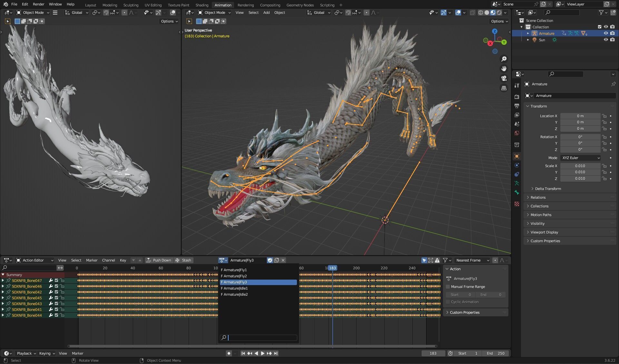
Task: Click the Scale X value field
Action: click(x=580, y=166)
